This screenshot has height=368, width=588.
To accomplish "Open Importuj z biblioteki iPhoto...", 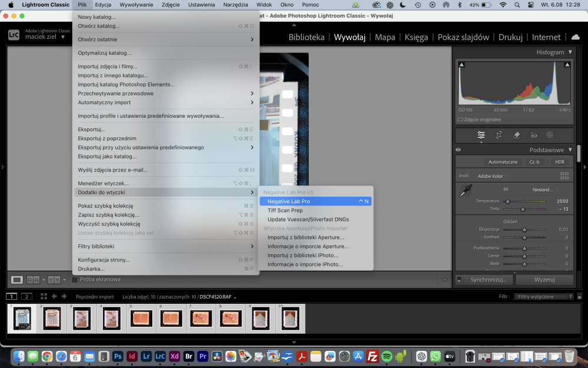I will pyautogui.click(x=316, y=256).
